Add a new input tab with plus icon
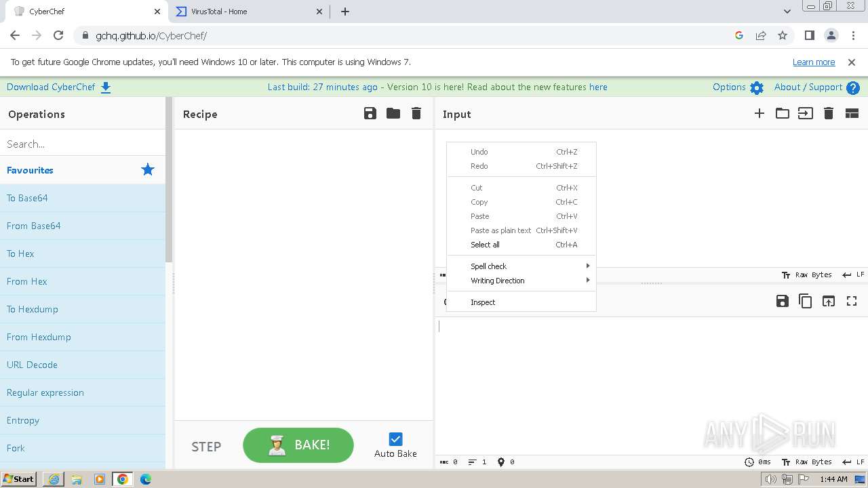868x488 pixels. (x=759, y=114)
